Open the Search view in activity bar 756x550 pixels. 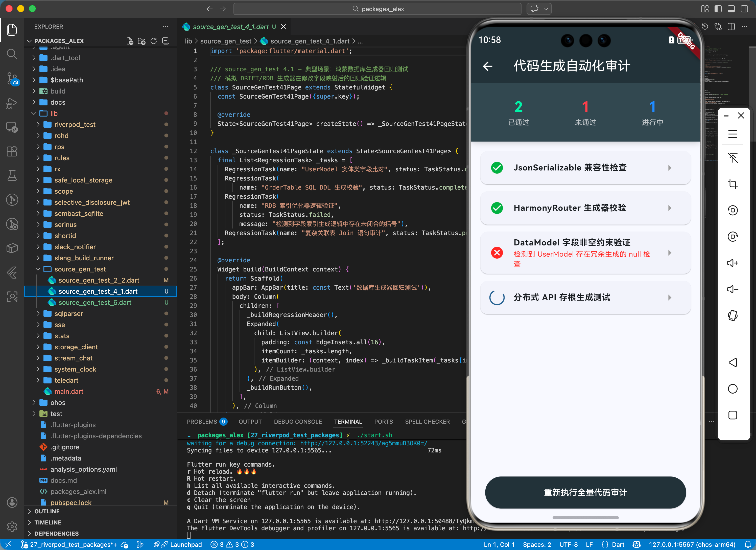pyautogui.click(x=12, y=54)
